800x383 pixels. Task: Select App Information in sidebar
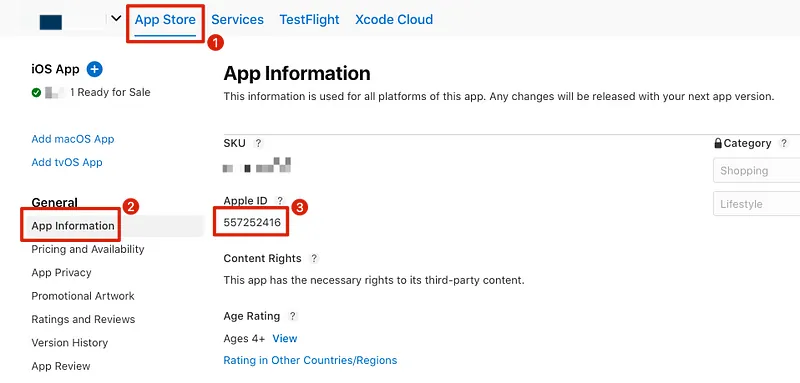pyautogui.click(x=73, y=226)
